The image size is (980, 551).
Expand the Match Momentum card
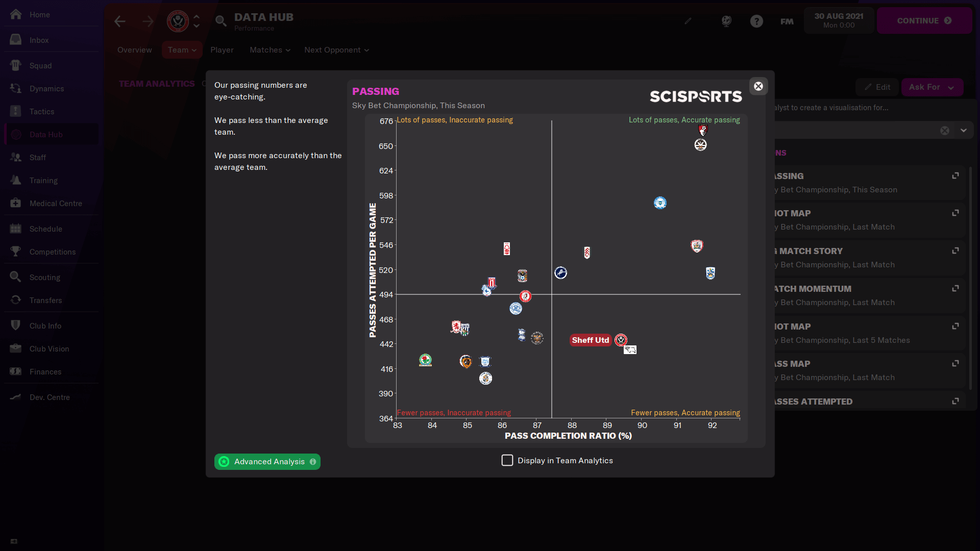click(x=955, y=288)
